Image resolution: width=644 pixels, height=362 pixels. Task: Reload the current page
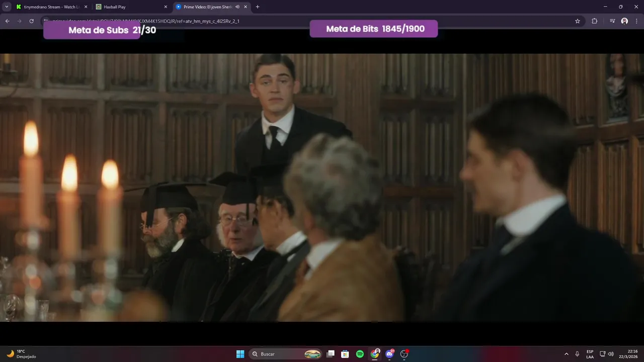(32, 21)
